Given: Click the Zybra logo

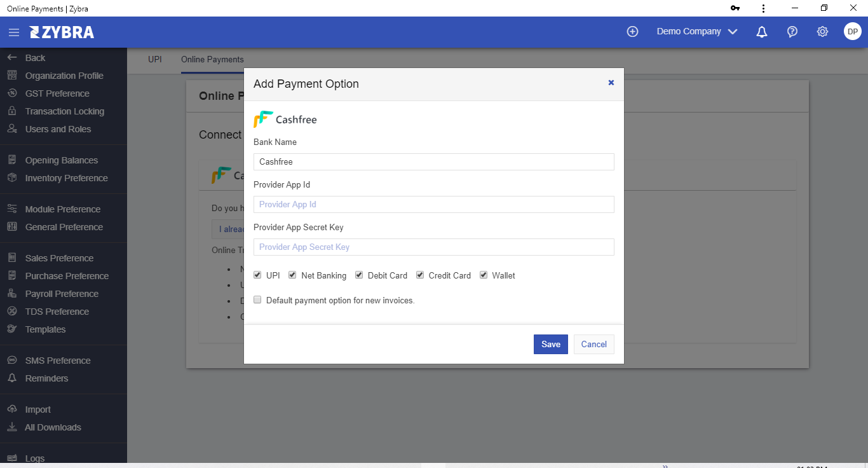Looking at the screenshot, I should (62, 32).
